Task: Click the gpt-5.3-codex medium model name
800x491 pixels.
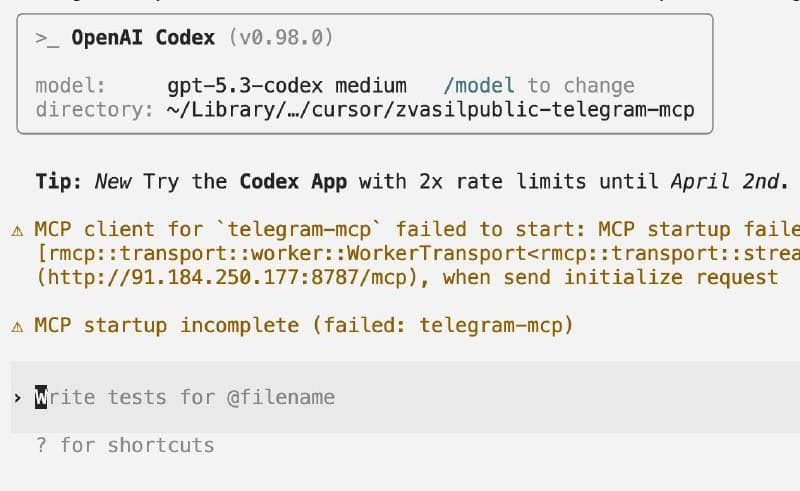Action: (x=287, y=86)
